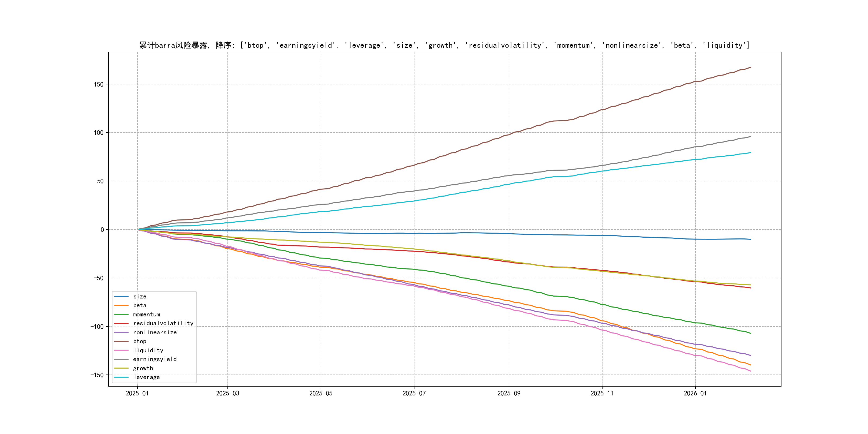Click the 2025-05 x-axis tick label
The width and height of the screenshot is (868, 434).
(321, 393)
